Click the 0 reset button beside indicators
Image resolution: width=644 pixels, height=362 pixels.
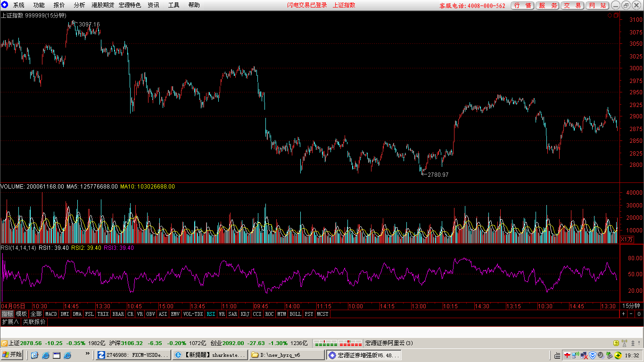click(639, 314)
